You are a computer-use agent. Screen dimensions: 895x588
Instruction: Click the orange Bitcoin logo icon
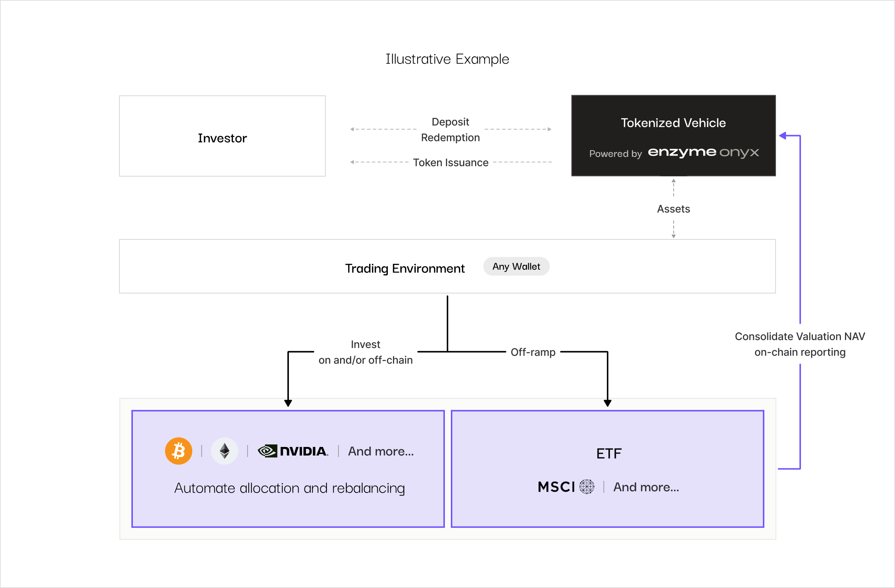tap(179, 451)
